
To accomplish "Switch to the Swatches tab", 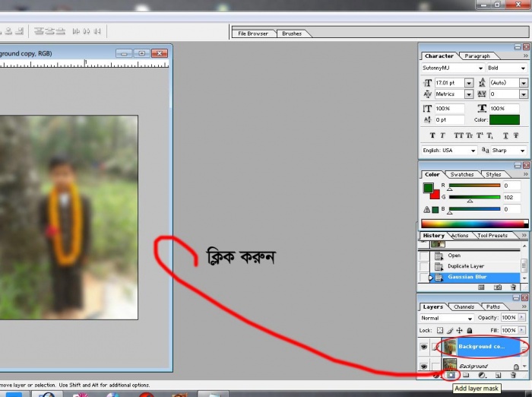I will pos(462,175).
